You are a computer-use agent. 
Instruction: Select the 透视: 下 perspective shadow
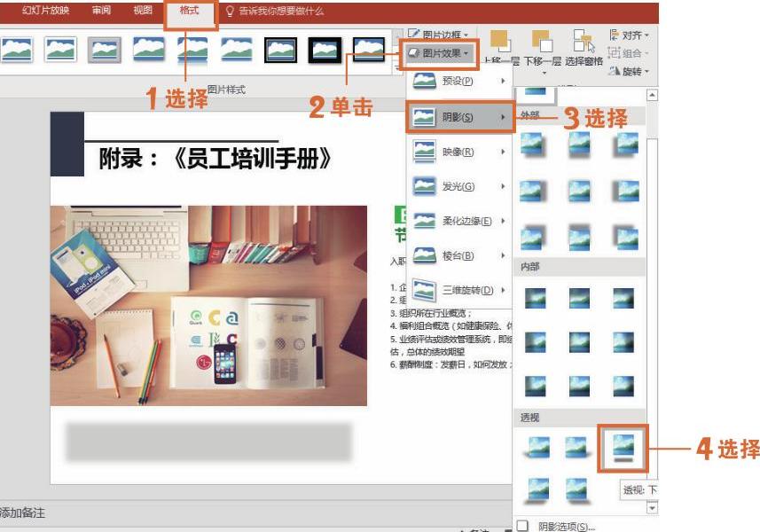coord(623,448)
